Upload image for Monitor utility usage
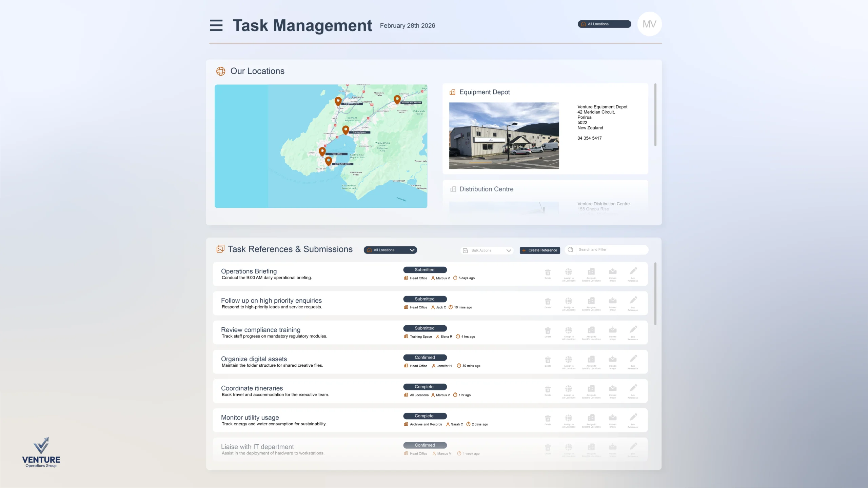Screen dimensions: 868x488 point(612,420)
